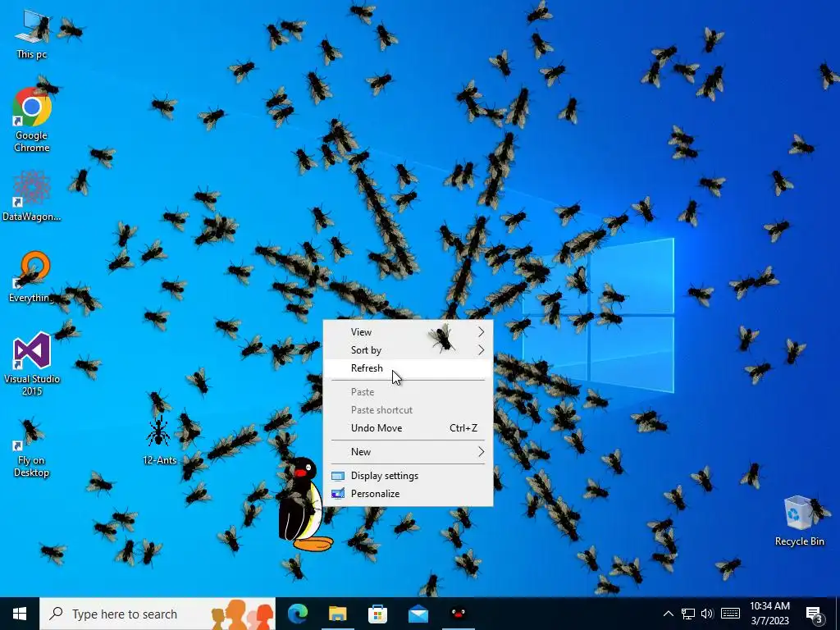Open Display settings from context menu

pos(408,476)
